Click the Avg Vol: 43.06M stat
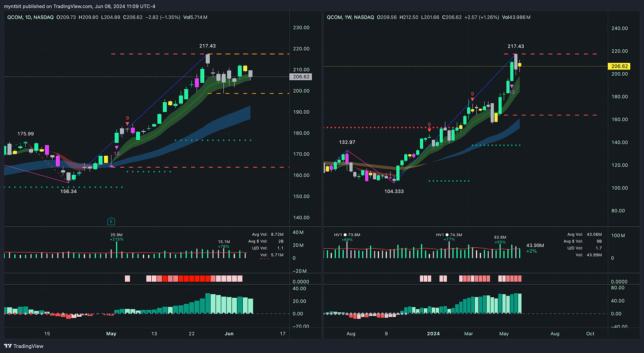 (x=584, y=235)
